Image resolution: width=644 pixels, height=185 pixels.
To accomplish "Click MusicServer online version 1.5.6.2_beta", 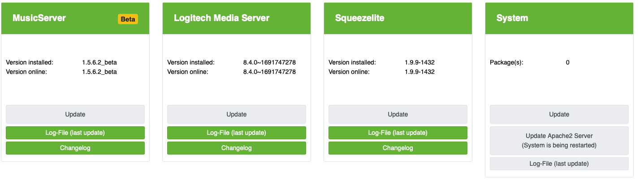I will pyautogui.click(x=99, y=72).
